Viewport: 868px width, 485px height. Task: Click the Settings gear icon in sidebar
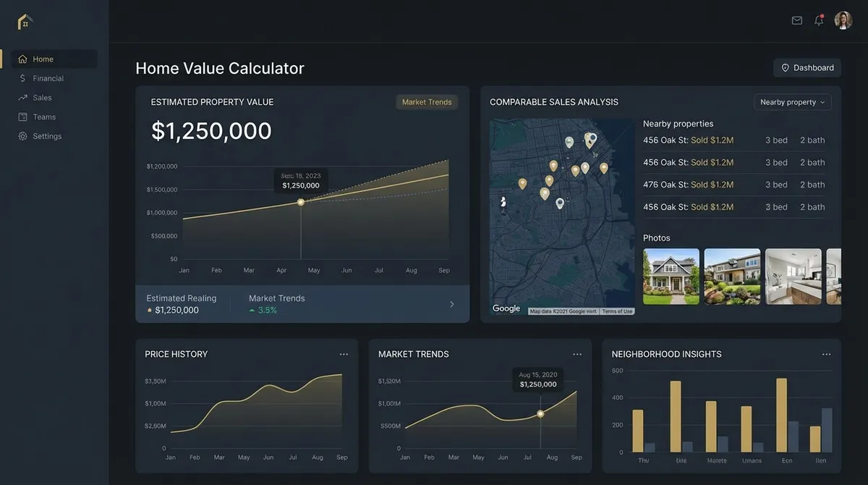(22, 136)
